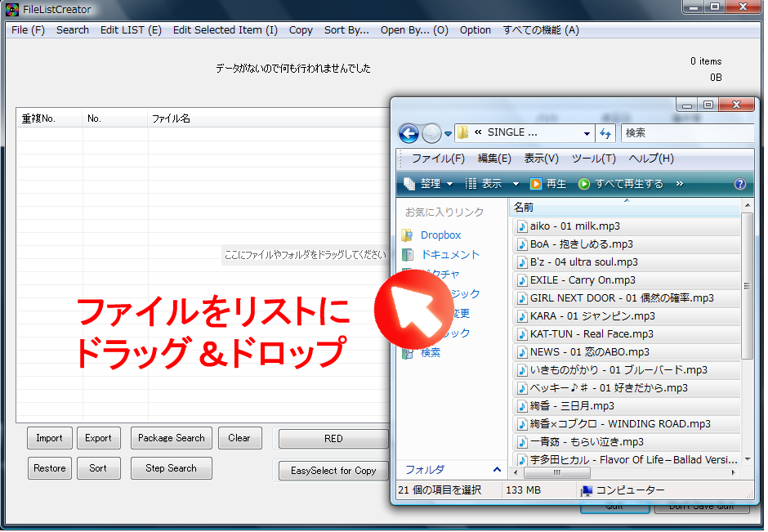Click the すべて再生する play-all icon

coord(585,184)
